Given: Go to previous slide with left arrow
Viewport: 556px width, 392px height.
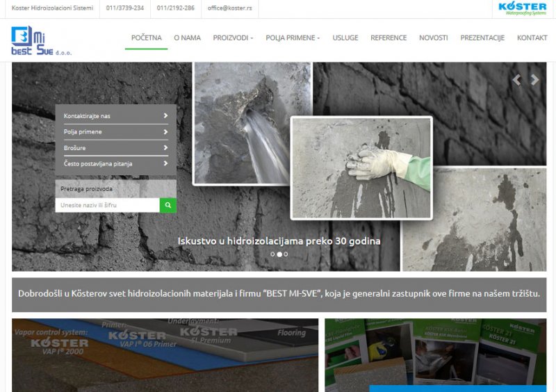Looking at the screenshot, I should pos(516,80).
